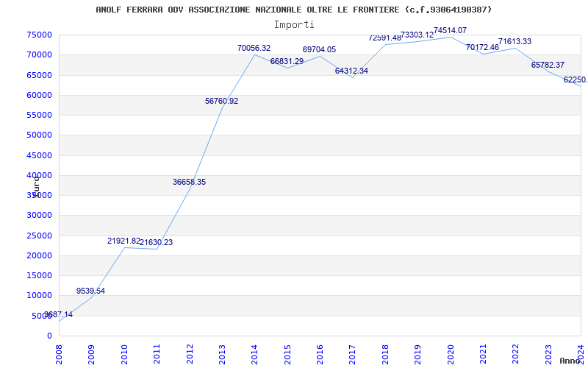Viewport: 588px width, 368px height.
Task: Select the data label 66831.29
Action: (287, 61)
